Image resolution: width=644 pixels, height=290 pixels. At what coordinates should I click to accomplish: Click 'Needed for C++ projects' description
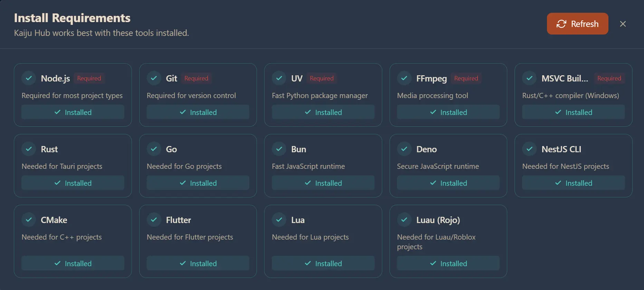click(62, 237)
